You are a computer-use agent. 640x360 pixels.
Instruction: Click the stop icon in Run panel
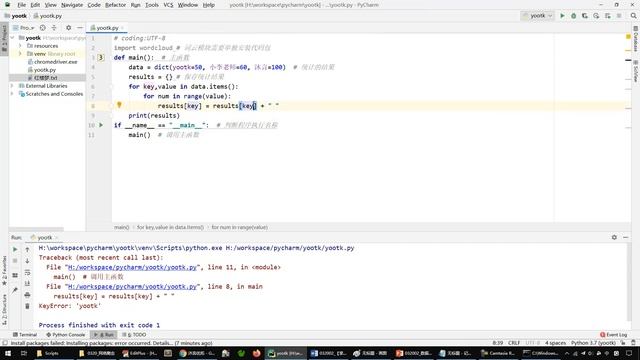coord(15,260)
